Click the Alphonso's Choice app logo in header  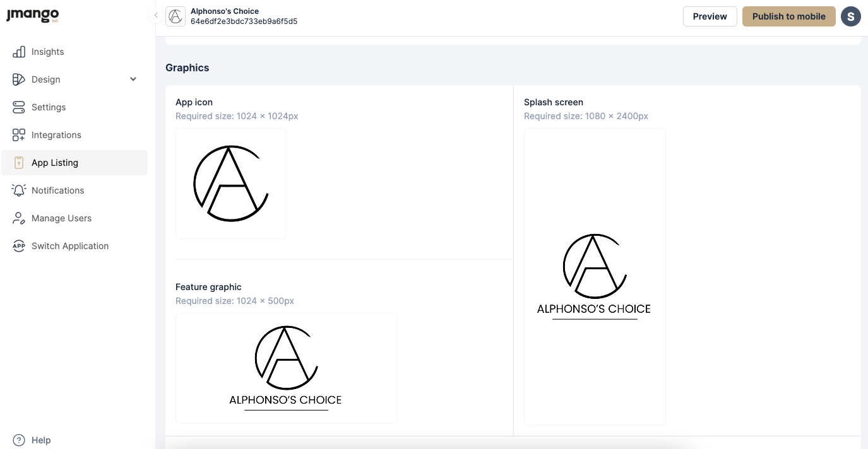tap(175, 16)
